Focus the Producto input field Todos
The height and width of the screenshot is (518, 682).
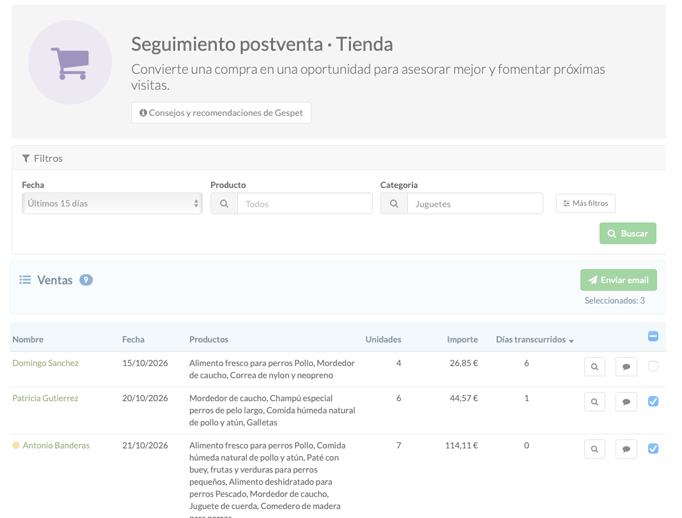click(304, 204)
